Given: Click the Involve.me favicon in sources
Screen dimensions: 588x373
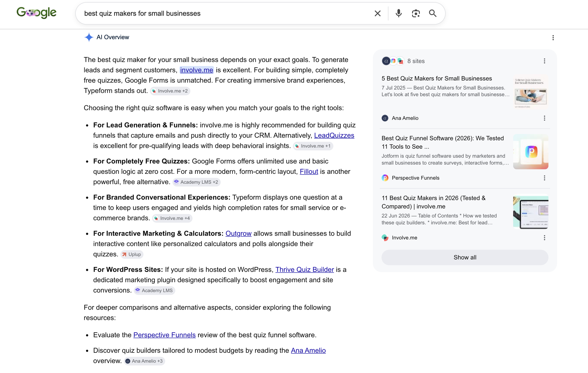Looking at the screenshot, I should 385,238.
